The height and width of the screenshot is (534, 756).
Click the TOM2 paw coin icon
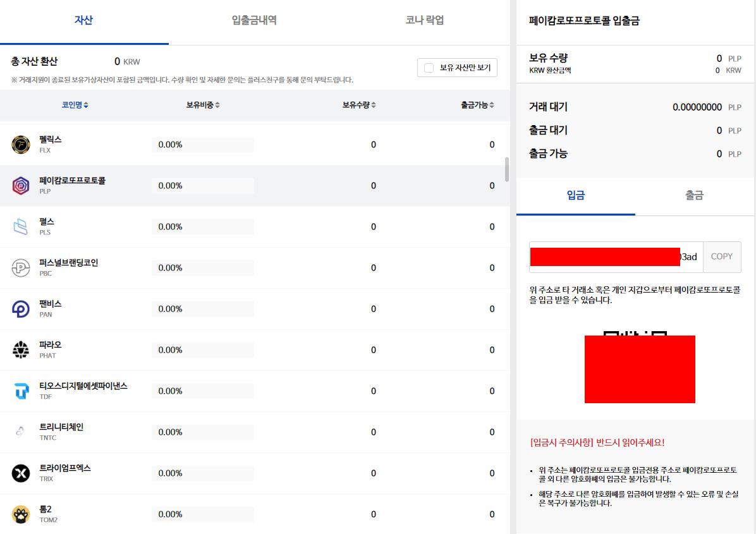pos(21,514)
